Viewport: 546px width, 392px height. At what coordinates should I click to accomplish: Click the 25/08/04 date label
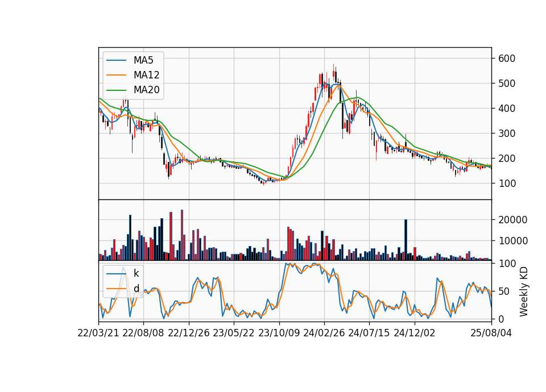tap(491, 333)
